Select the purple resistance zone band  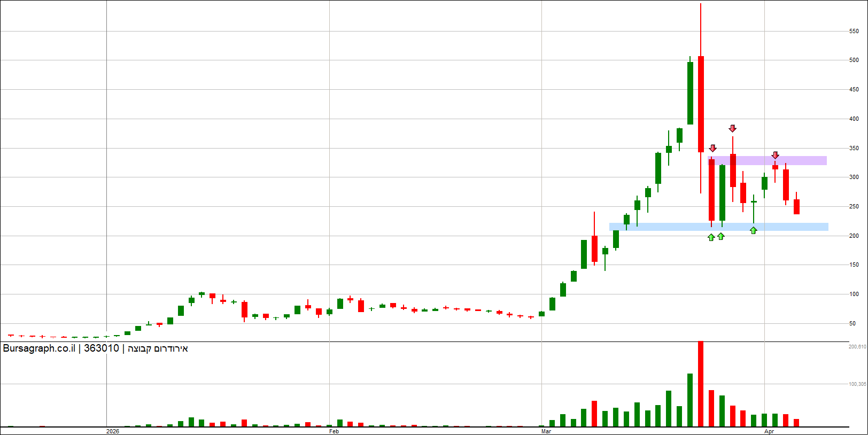(x=768, y=160)
